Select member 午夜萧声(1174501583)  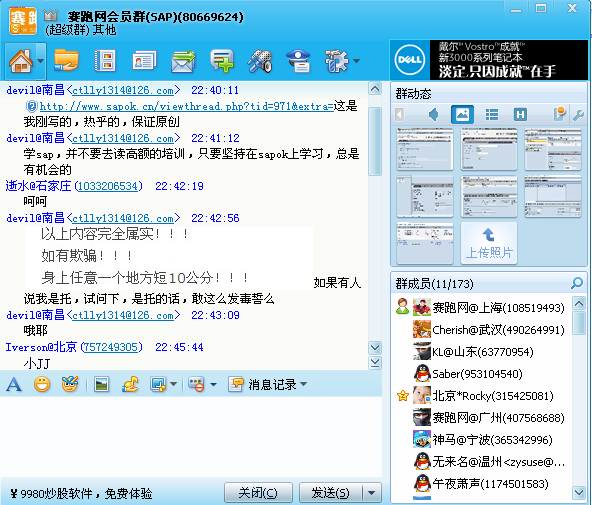[x=481, y=483]
